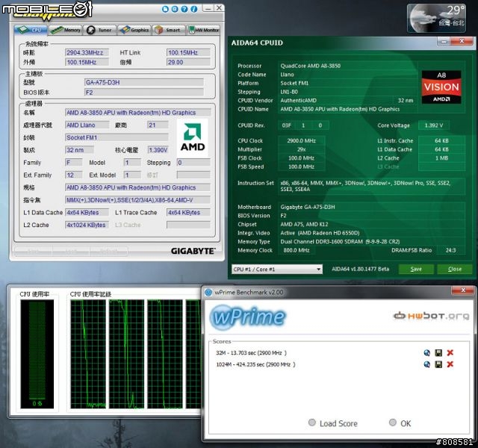Click 'AMD A75, AMD K12' chipset text
This screenshot has height=448, width=478.
coord(304,224)
